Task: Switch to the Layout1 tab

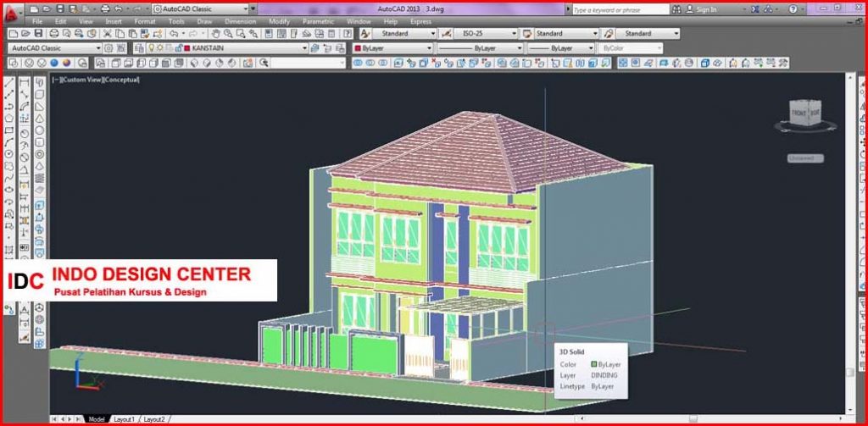Action: [124, 419]
